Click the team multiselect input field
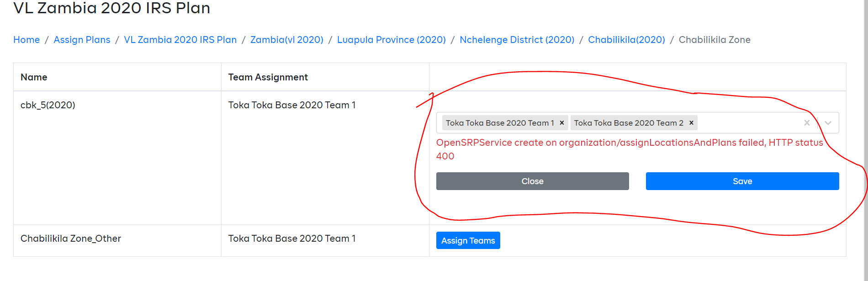 point(749,122)
